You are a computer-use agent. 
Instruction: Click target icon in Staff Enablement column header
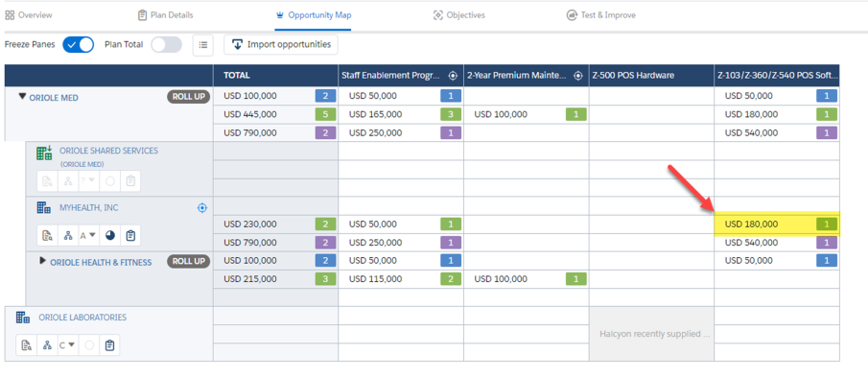tap(453, 76)
